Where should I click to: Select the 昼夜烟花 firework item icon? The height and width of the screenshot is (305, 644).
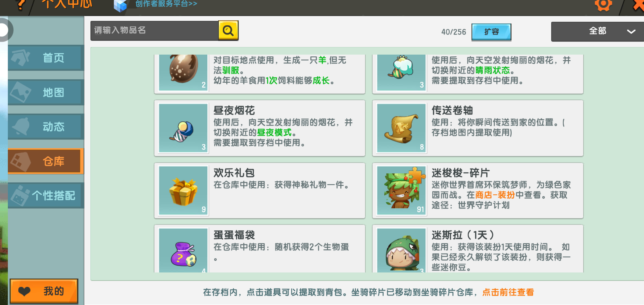[x=183, y=128]
